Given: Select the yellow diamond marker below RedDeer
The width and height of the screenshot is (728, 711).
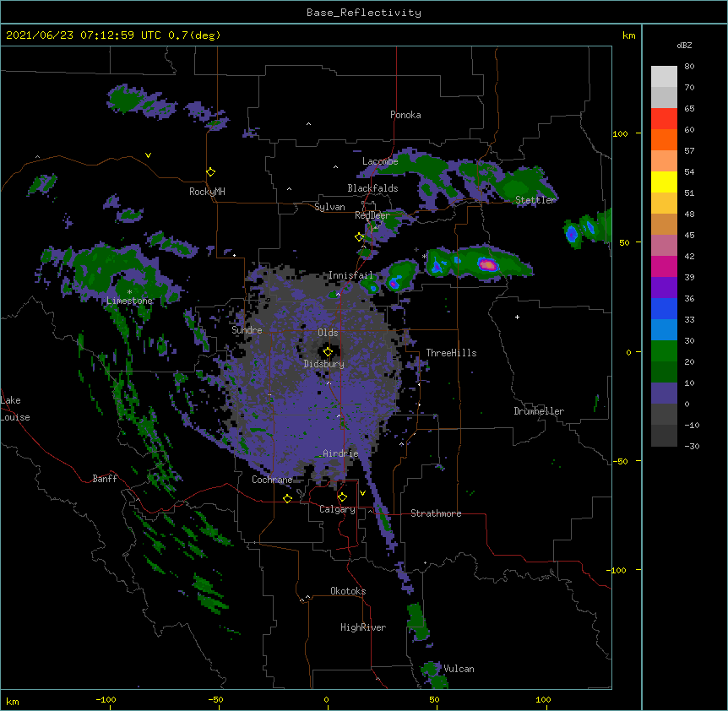Looking at the screenshot, I should (x=359, y=236).
